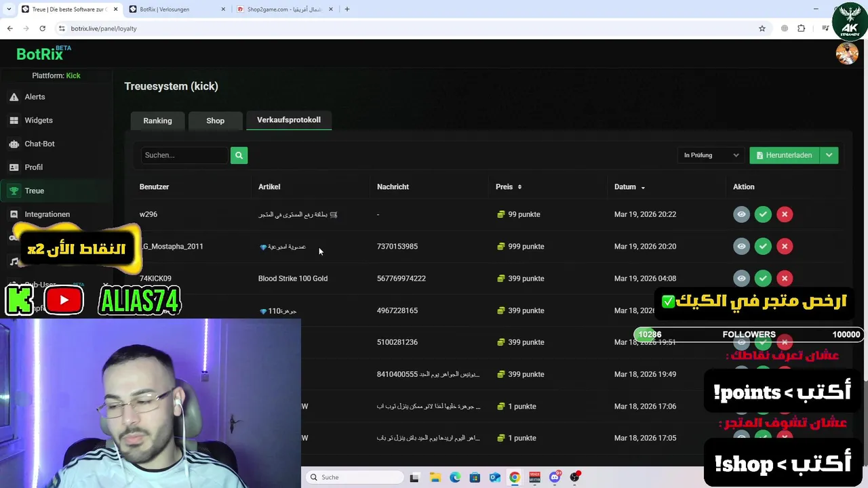Switch to the Shop tab

215,121
